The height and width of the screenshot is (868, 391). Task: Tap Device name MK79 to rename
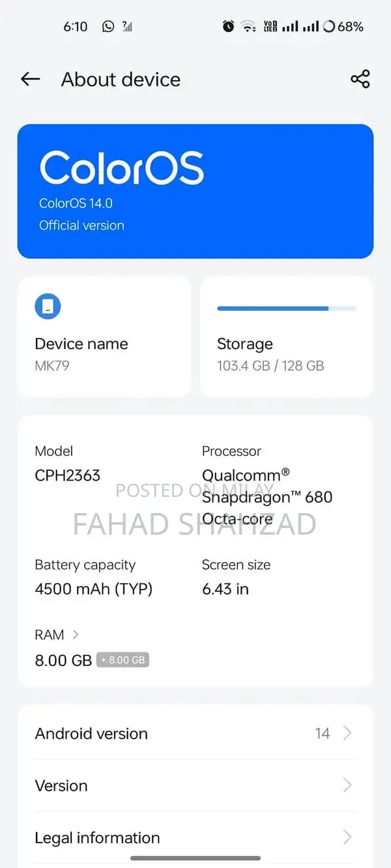(x=81, y=354)
